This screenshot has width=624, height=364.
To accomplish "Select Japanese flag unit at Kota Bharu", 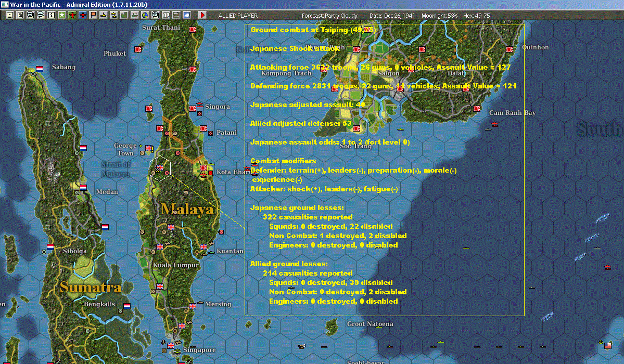I will pos(204,168).
